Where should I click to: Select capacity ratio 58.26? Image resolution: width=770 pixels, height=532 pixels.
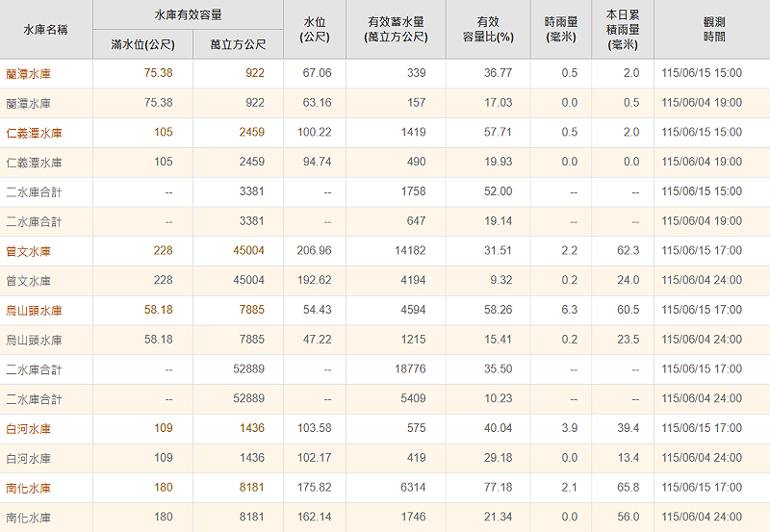pos(498,310)
